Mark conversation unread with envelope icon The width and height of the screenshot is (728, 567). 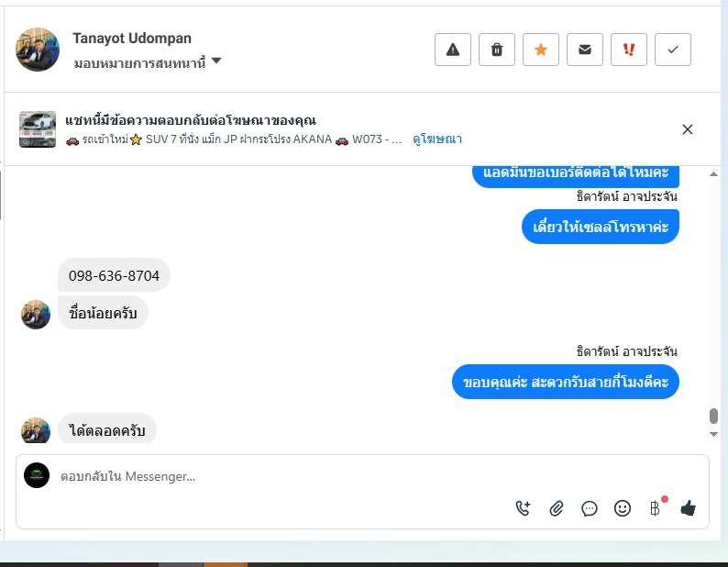(x=585, y=50)
